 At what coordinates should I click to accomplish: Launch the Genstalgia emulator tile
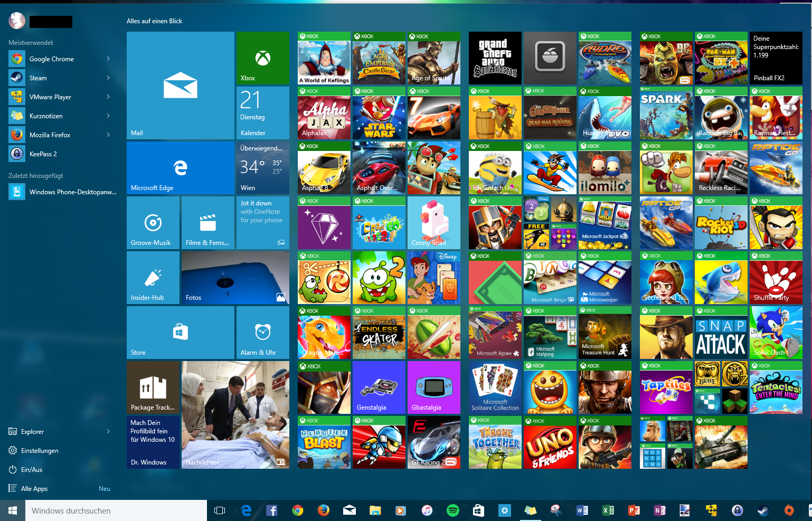coord(379,387)
